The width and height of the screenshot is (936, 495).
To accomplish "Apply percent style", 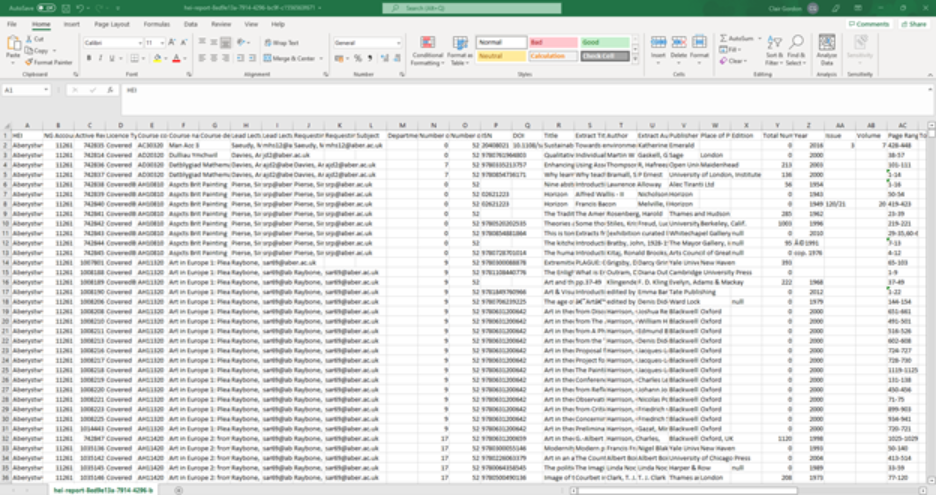I will point(358,59).
